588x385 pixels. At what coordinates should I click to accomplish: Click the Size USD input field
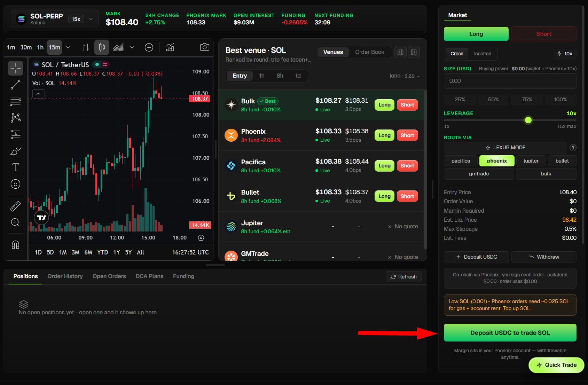(510, 81)
